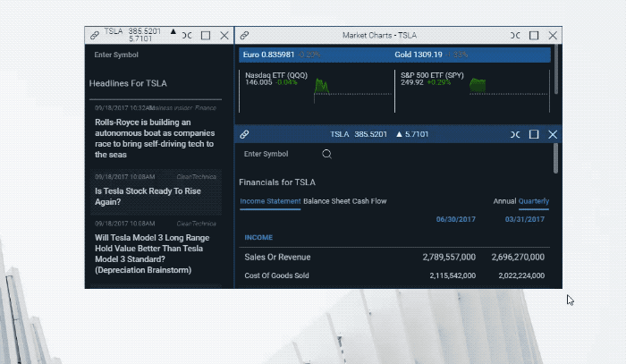Click the 2,115,542,000 cost value

coord(453,275)
